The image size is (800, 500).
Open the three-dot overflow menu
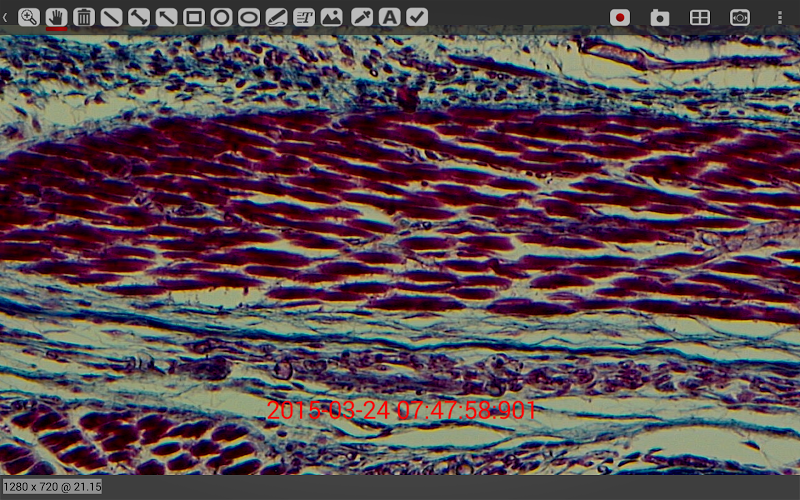coord(780,18)
